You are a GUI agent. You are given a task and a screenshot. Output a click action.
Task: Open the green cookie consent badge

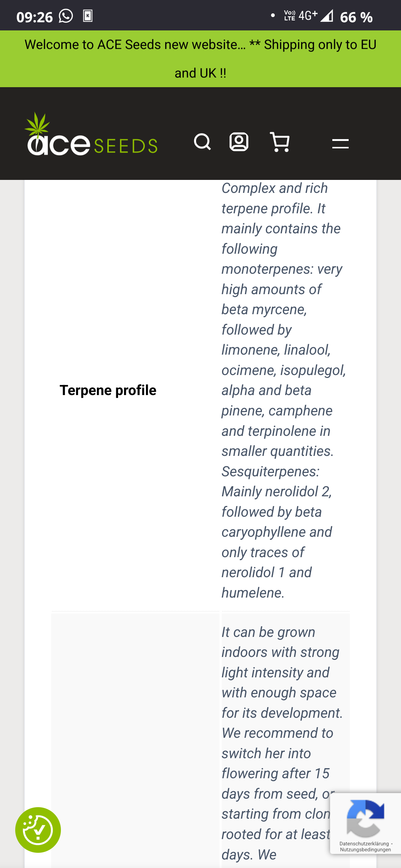click(38, 830)
